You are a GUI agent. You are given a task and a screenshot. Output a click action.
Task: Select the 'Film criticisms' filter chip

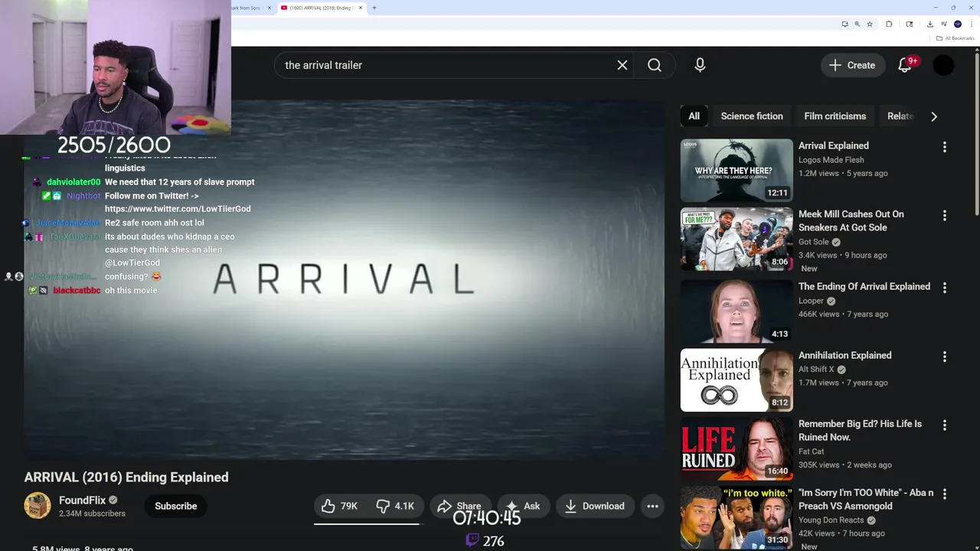coord(835,116)
